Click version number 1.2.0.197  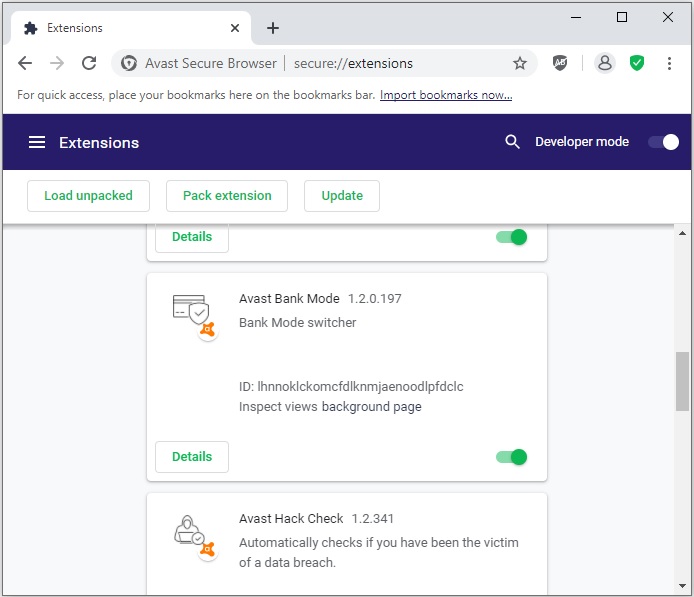point(374,299)
